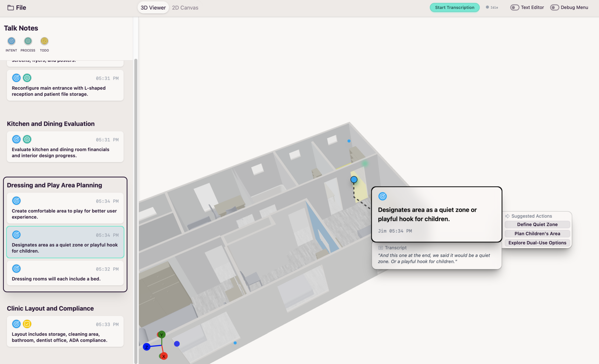Screen dimensions: 599x364
Task: Expand the Suggested Actions panel header
Action: [x=531, y=216]
